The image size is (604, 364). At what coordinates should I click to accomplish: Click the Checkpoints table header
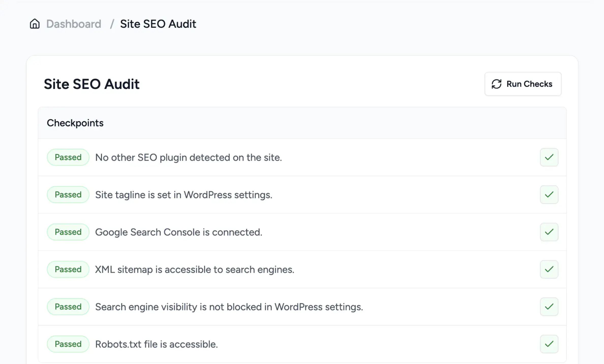pyautogui.click(x=302, y=123)
